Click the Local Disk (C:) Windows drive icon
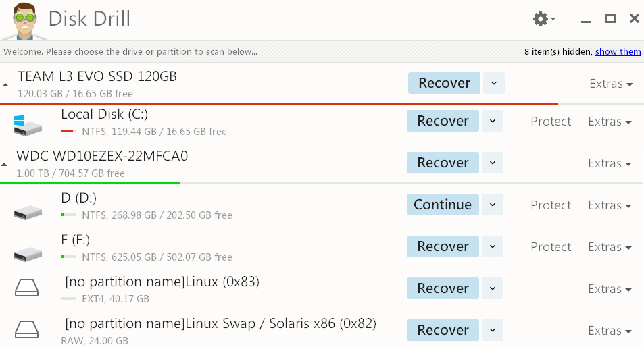This screenshot has width=644, height=347. [x=27, y=123]
